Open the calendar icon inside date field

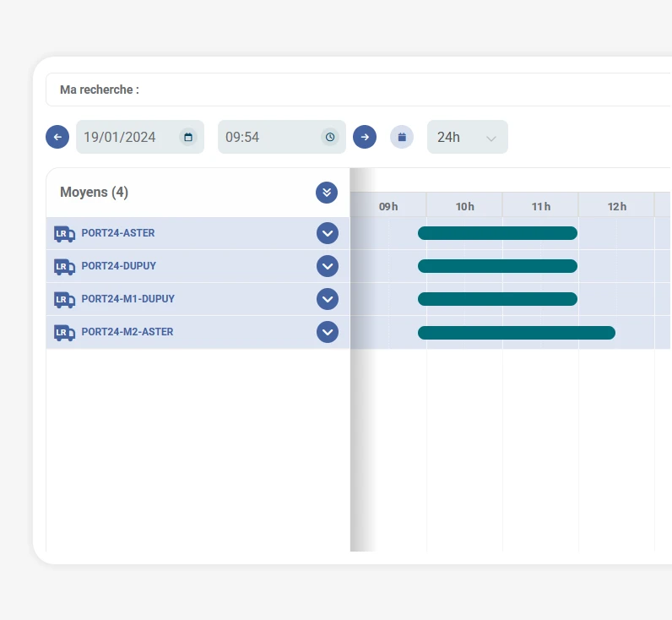(188, 137)
